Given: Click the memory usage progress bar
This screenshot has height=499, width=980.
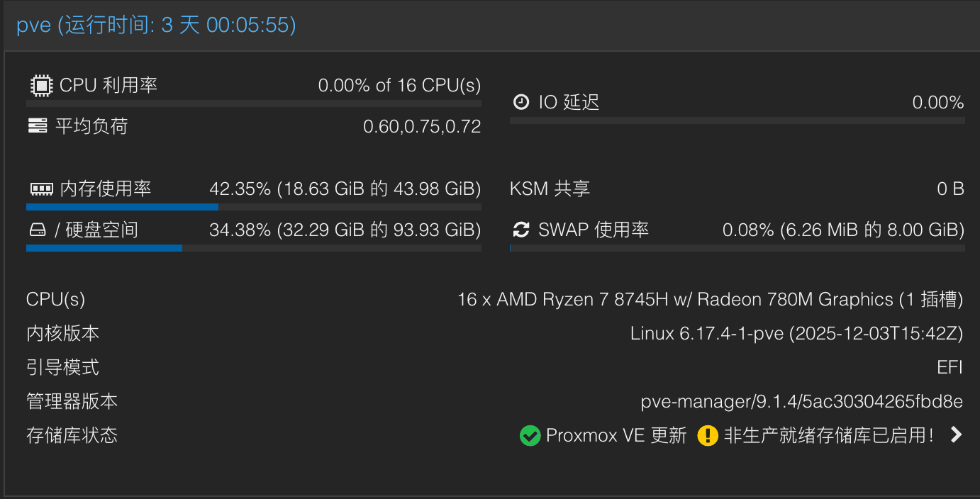Looking at the screenshot, I should (x=253, y=207).
